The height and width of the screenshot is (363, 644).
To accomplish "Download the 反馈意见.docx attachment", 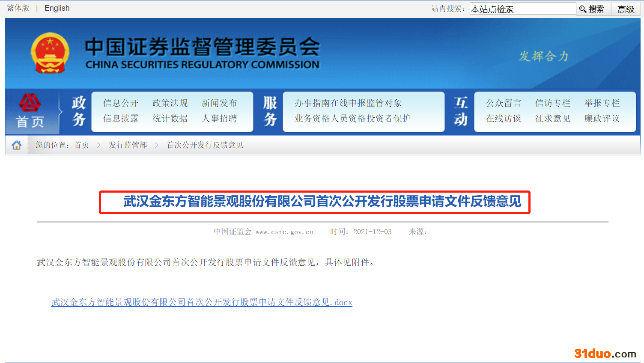I will coord(202,302).
